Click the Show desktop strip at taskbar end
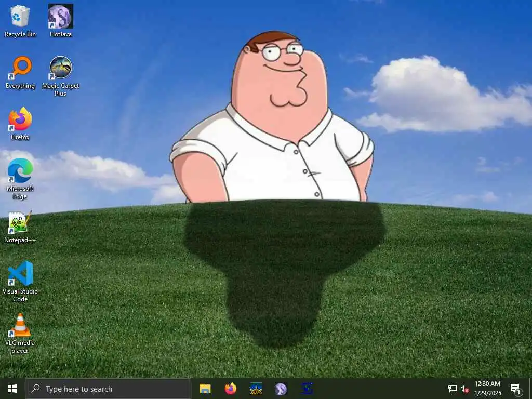Screen dimensions: 532x399 [x=530, y=389]
